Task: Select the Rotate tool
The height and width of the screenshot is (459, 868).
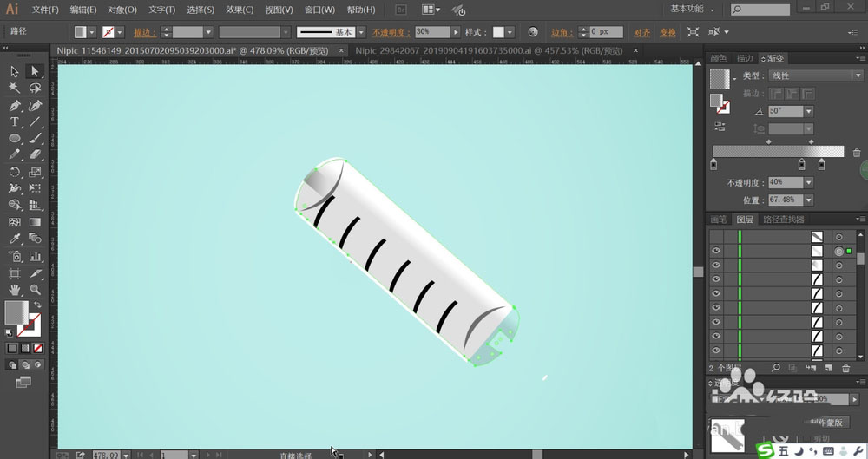Action: pyautogui.click(x=15, y=172)
